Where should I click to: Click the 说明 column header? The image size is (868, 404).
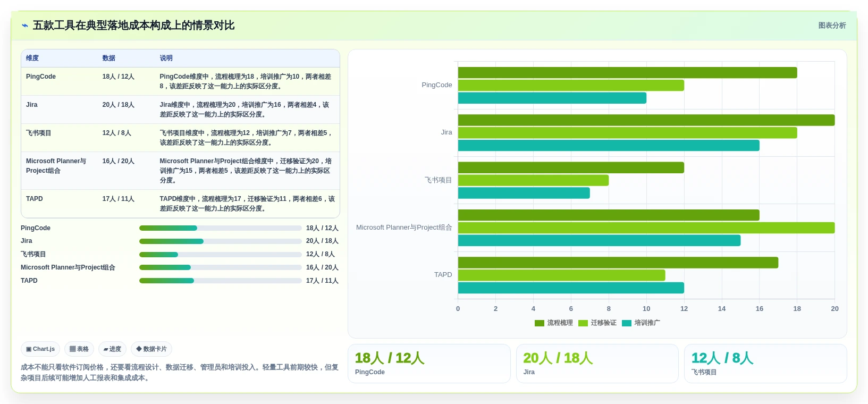166,58
